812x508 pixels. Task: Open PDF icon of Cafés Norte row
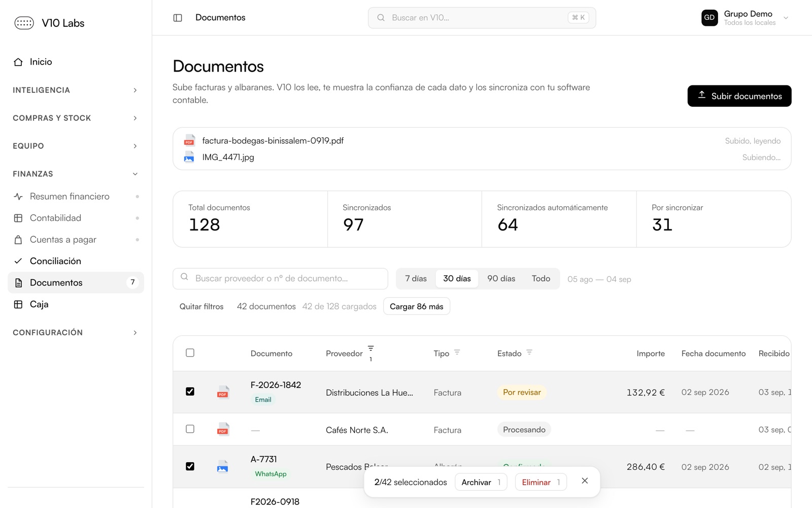(223, 430)
